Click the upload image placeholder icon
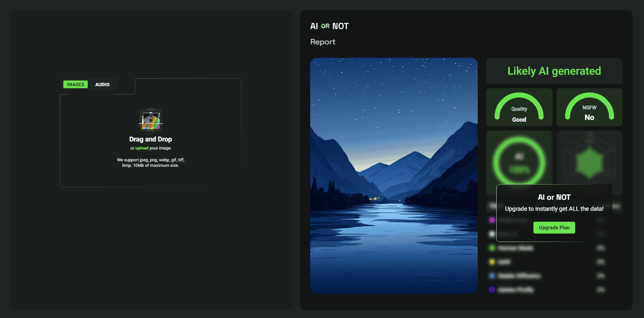Image resolution: width=644 pixels, height=318 pixels. 151,120
